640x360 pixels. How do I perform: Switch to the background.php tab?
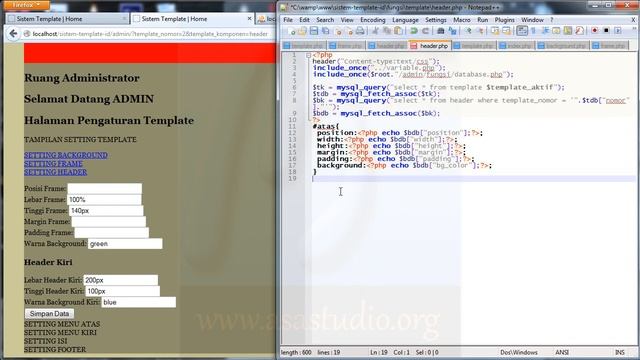pos(562,46)
